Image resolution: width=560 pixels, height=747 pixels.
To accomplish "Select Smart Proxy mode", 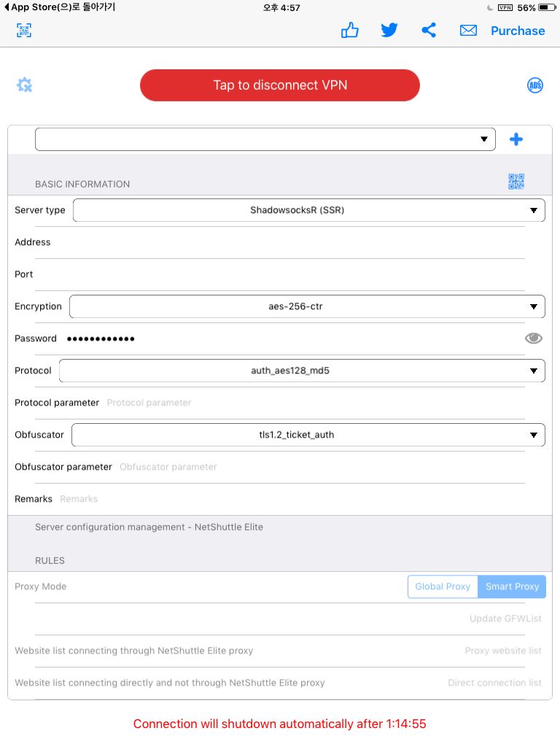I will coord(512,587).
